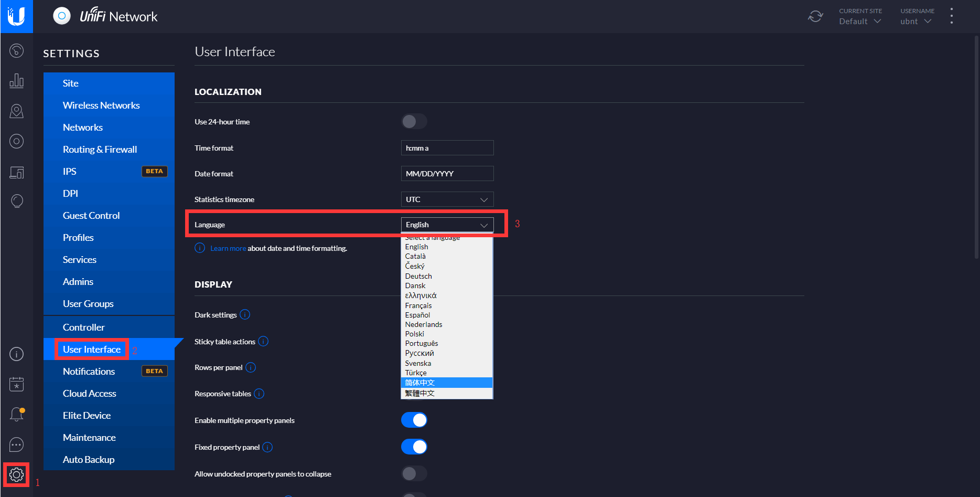Click the Dark settings info icon
The height and width of the screenshot is (497, 980).
[x=245, y=315]
